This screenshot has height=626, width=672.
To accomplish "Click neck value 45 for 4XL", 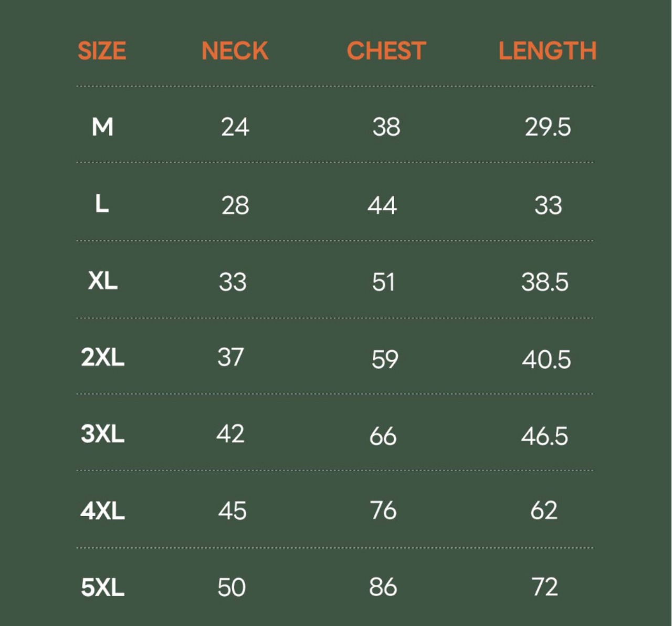I will [232, 510].
